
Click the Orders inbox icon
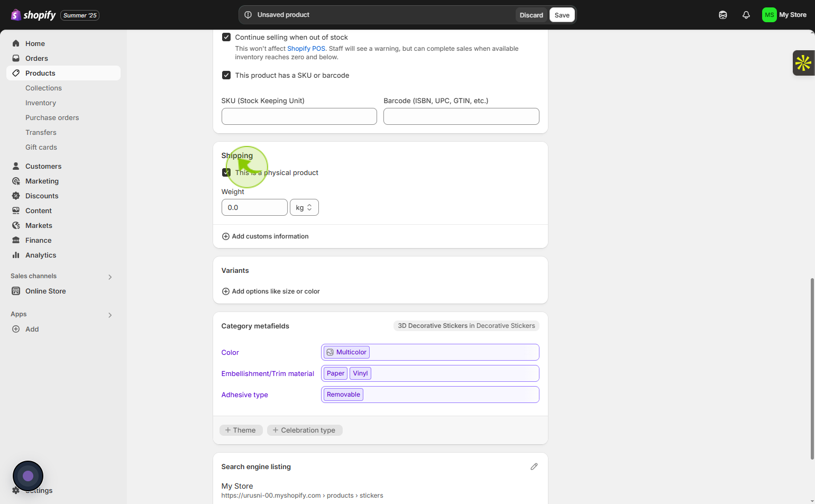tap(16, 58)
